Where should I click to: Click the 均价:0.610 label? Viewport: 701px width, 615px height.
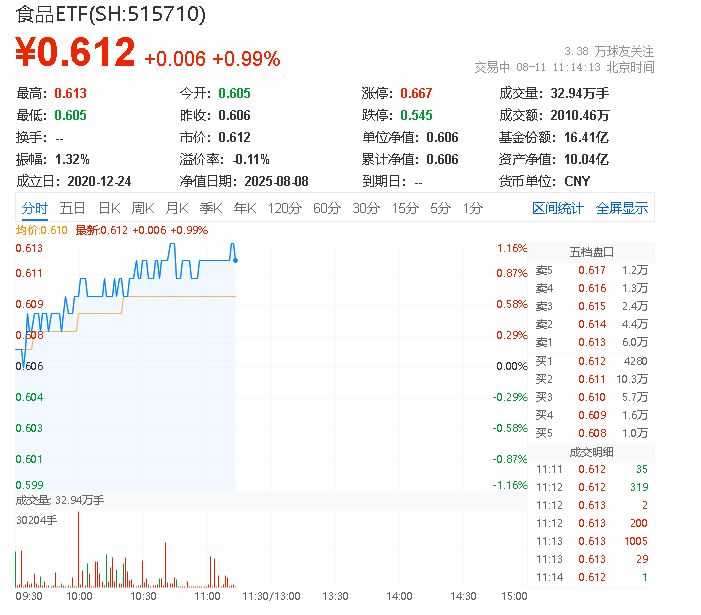[42, 230]
